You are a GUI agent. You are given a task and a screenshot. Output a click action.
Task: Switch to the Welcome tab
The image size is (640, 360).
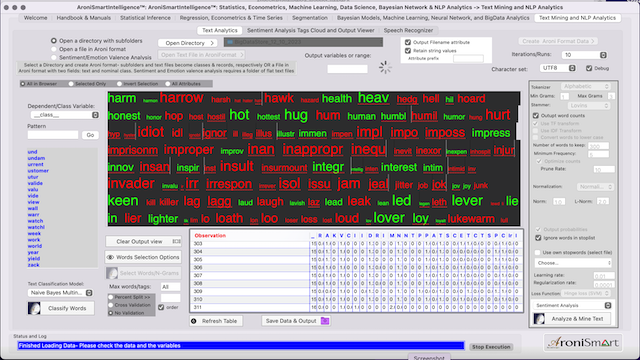[36, 18]
